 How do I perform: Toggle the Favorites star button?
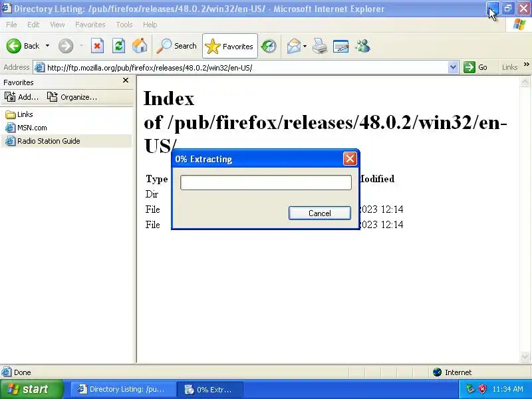230,46
